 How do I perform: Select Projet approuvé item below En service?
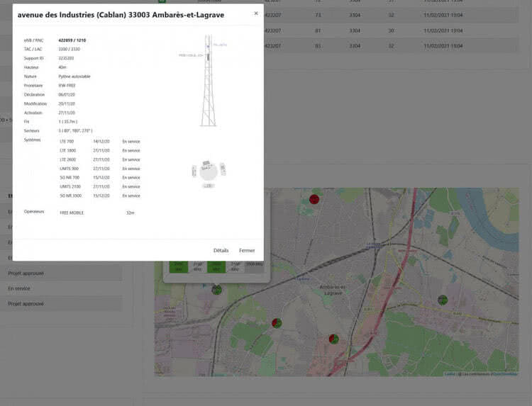pyautogui.click(x=26, y=303)
